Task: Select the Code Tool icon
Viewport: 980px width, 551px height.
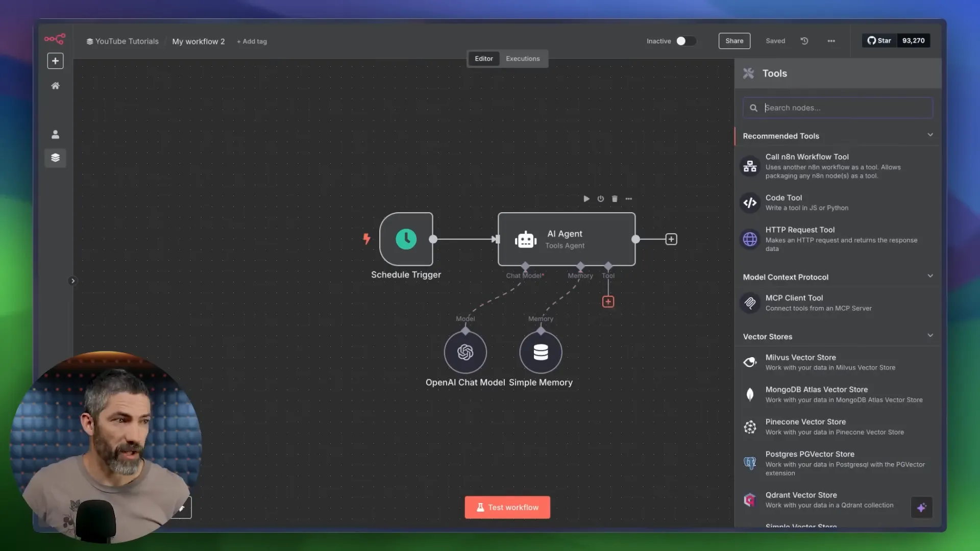Action: pos(750,203)
